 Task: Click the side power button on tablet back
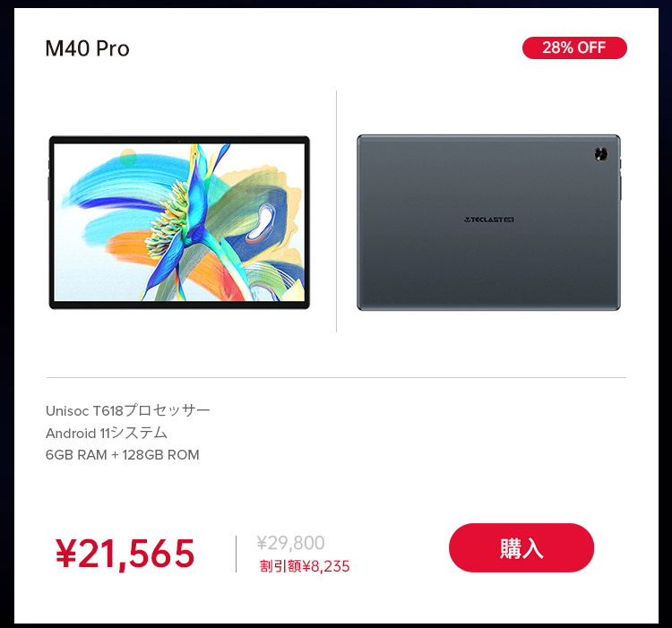click(x=621, y=163)
